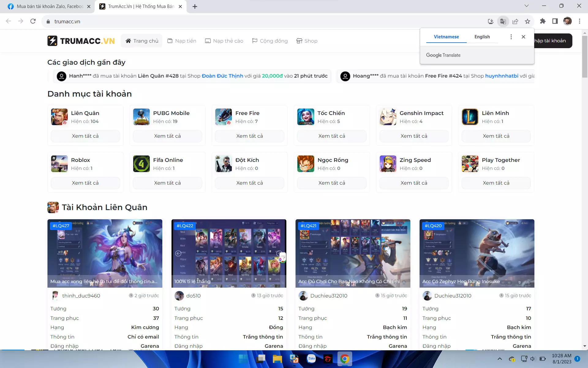The height and width of the screenshot is (368, 588).
Task: Switch translation to the English tab
Action: (482, 37)
